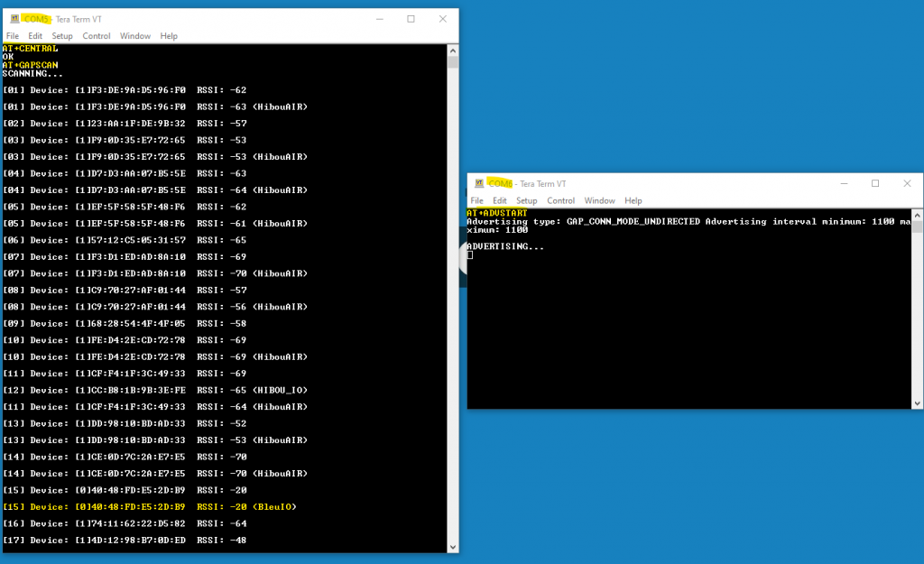924x564 pixels.
Task: Open the Control menu in COM5 window
Action: pyautogui.click(x=97, y=36)
